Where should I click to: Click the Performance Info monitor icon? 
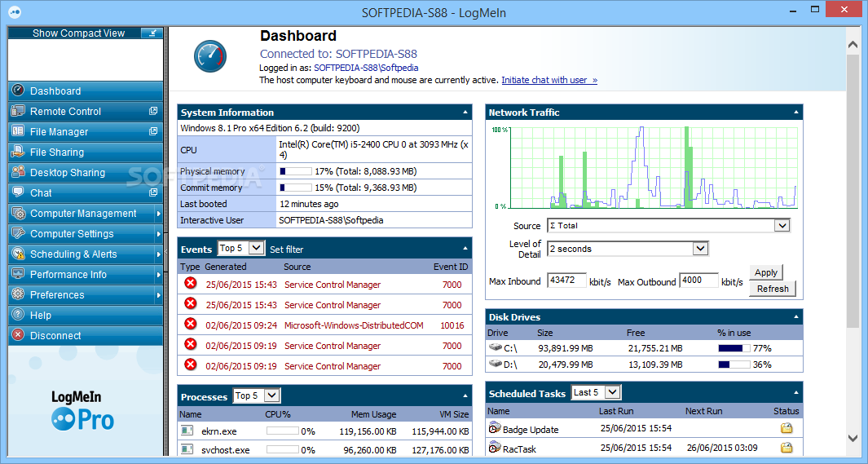point(18,274)
